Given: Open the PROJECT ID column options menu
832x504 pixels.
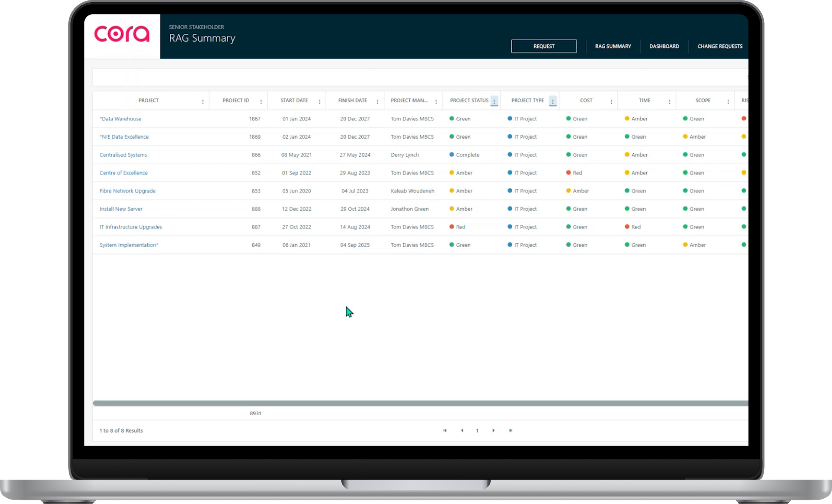Looking at the screenshot, I should point(261,102).
